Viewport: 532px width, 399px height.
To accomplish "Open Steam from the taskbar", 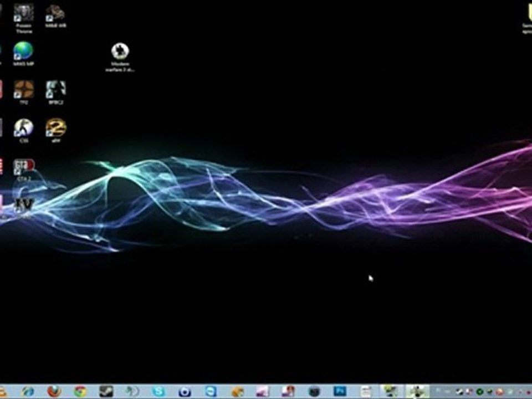I will pyautogui.click(x=106, y=392).
